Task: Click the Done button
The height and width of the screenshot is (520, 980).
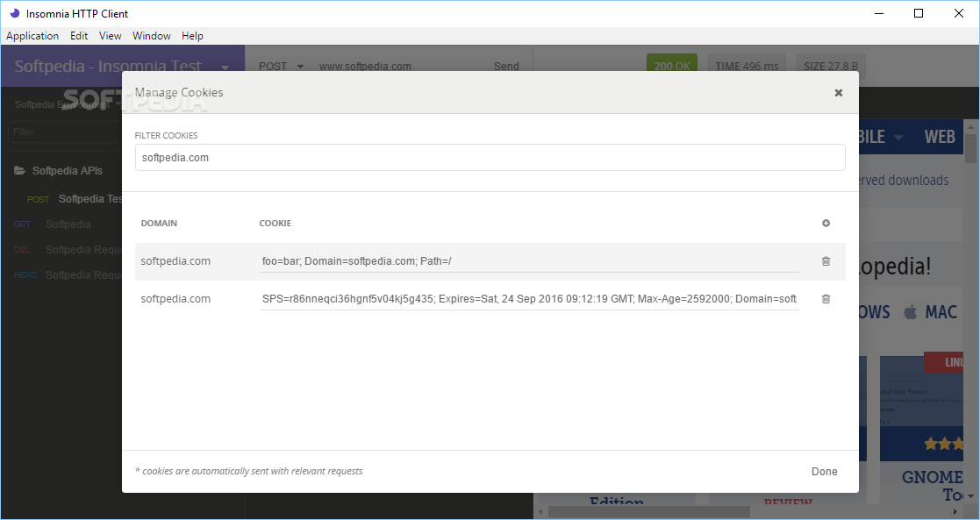Action: pos(824,471)
